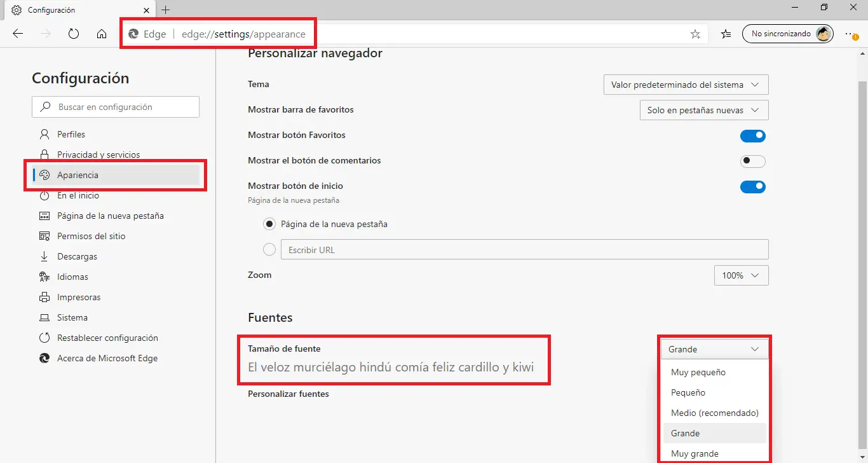Expand the Zoom 100% dropdown
Screen dimensions: 868x463
(741, 275)
